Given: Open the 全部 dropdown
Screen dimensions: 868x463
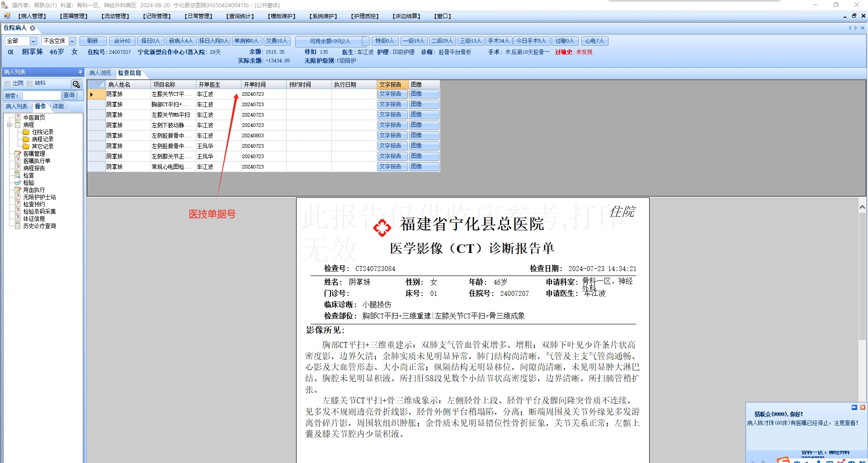Looking at the screenshot, I should pos(33,41).
